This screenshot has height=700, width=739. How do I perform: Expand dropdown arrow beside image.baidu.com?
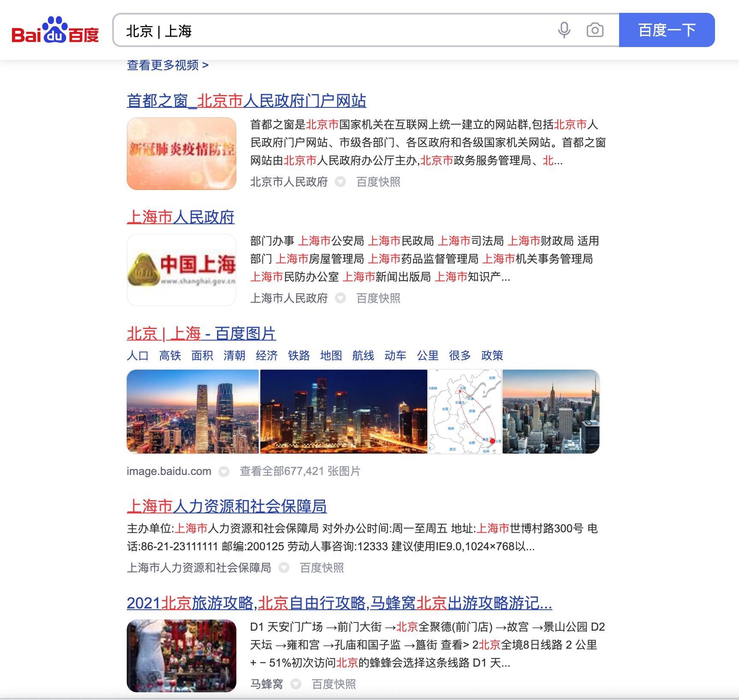[224, 472]
